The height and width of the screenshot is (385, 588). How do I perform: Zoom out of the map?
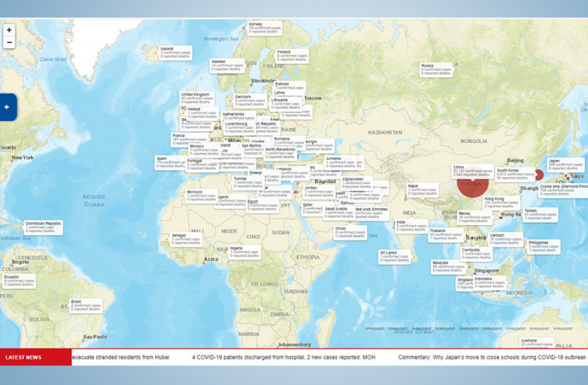9,42
